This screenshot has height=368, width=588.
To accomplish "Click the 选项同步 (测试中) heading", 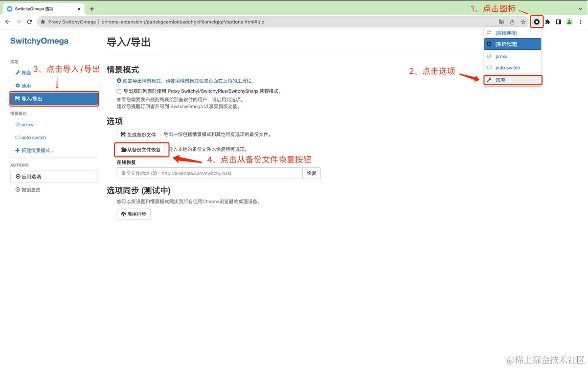I will pos(138,190).
